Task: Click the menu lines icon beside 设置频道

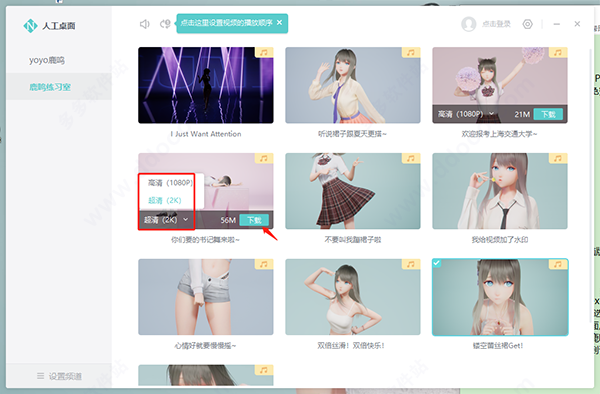Action: click(x=41, y=376)
